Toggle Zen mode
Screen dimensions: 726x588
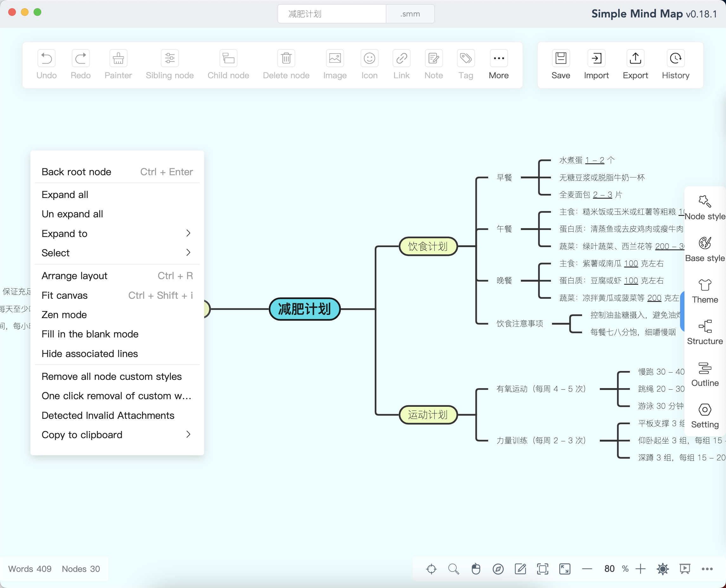[64, 314]
